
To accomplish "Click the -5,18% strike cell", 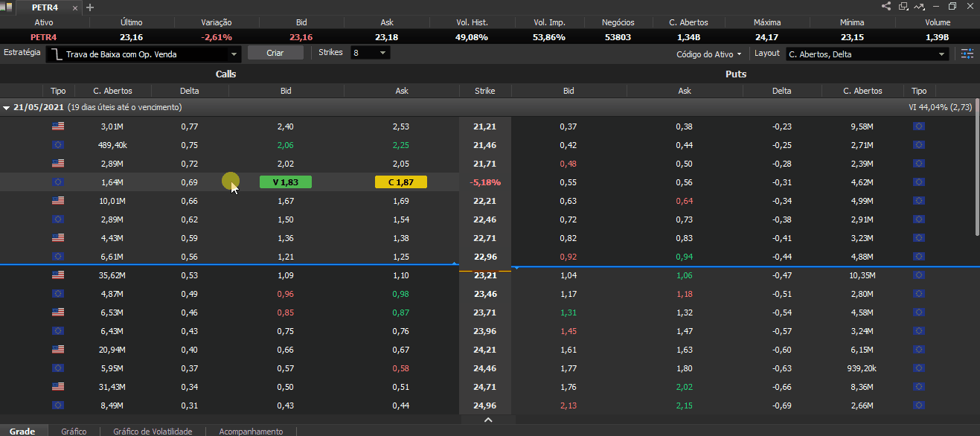I will click(485, 182).
